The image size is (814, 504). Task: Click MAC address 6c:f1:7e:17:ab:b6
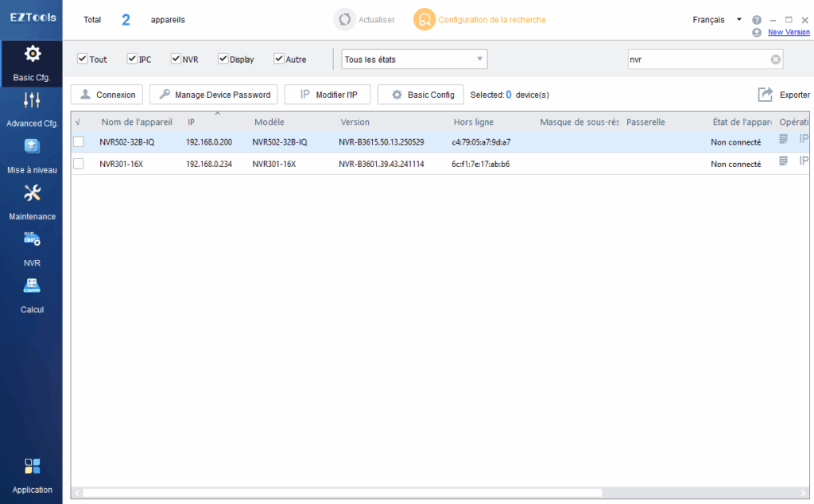coord(480,164)
